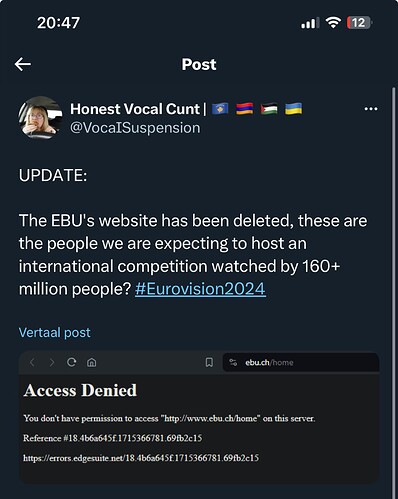The image size is (398, 499).
Task: Click the browser forward arrow in screenshot
Action: coord(52,362)
